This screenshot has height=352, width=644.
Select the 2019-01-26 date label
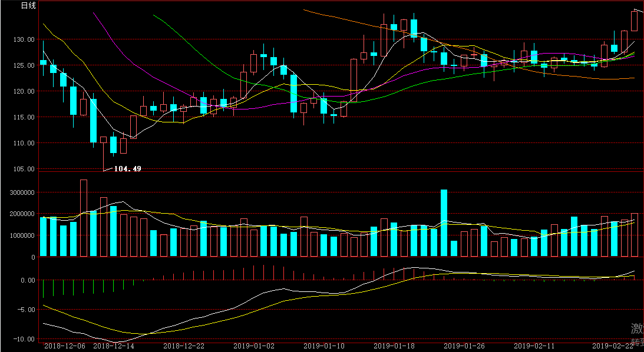click(x=464, y=347)
